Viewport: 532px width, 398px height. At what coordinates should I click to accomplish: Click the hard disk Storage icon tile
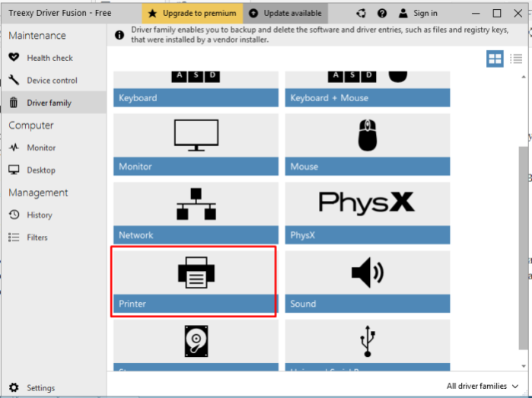point(196,341)
